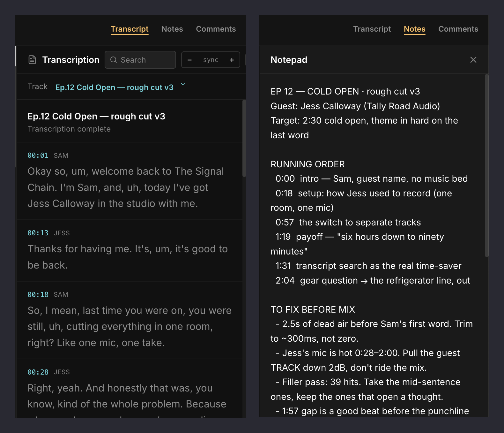Click JESS speaker label at 00:13
Image resolution: width=504 pixels, height=433 pixels.
coord(62,233)
